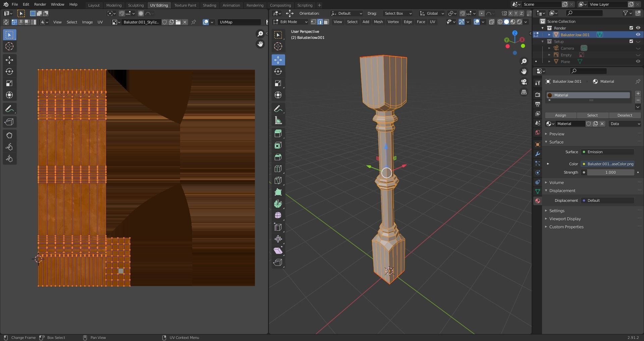644x341 pixels.
Task: Select the Annotate tool in UV editor
Action: (x=9, y=109)
